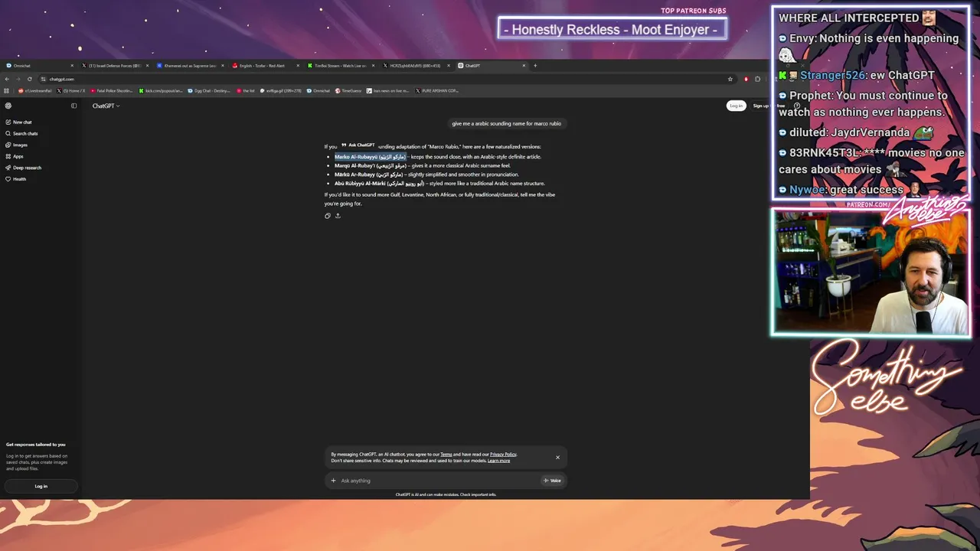Open the evlfiga.gif bookmark
The width and height of the screenshot is (980, 551).
point(281,91)
